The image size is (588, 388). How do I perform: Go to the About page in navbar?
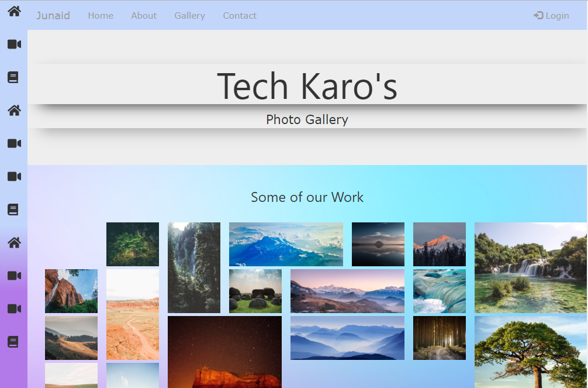[144, 16]
